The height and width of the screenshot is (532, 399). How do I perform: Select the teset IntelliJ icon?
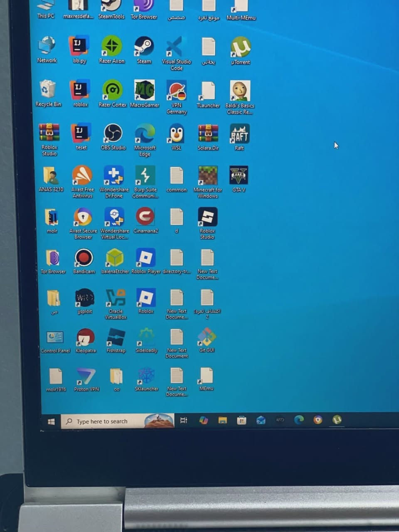tap(81, 133)
